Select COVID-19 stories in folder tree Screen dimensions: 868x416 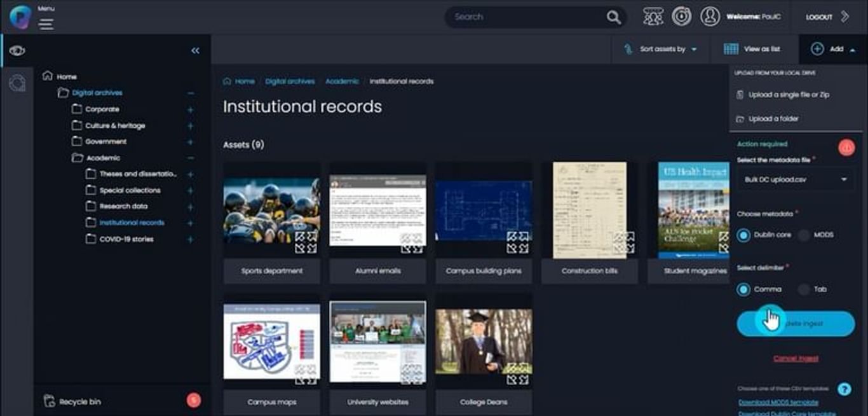coord(126,239)
